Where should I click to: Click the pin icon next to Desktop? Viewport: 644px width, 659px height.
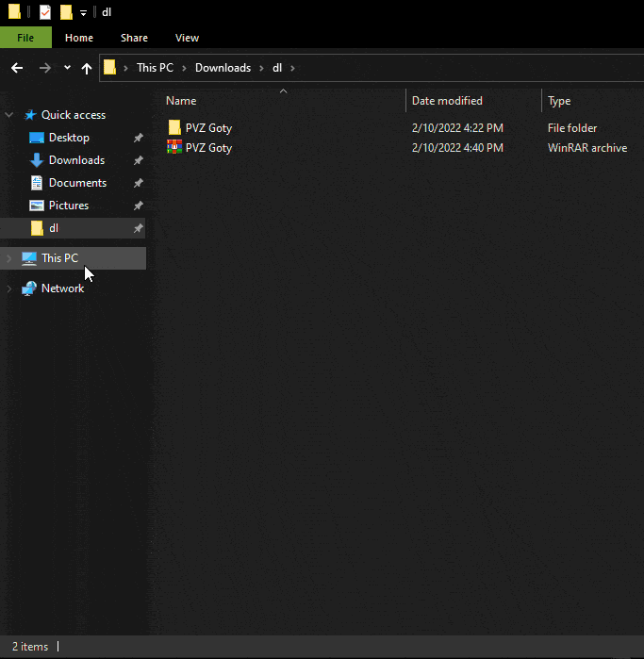tap(139, 138)
